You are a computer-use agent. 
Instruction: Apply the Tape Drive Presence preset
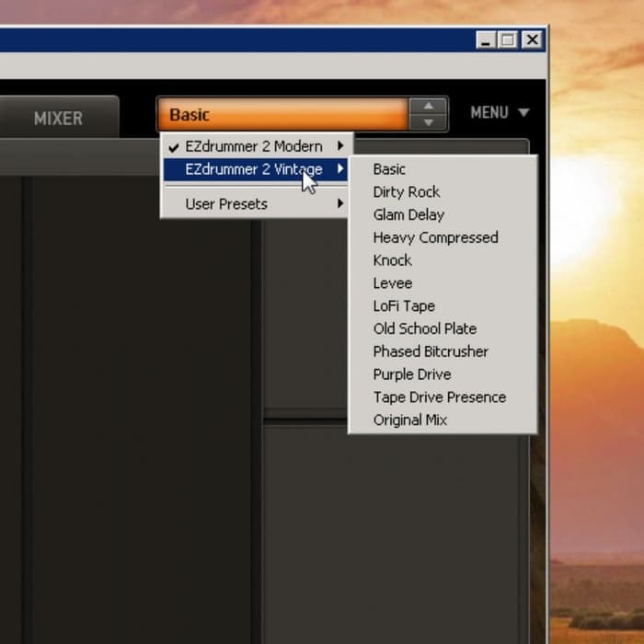pyautogui.click(x=443, y=397)
